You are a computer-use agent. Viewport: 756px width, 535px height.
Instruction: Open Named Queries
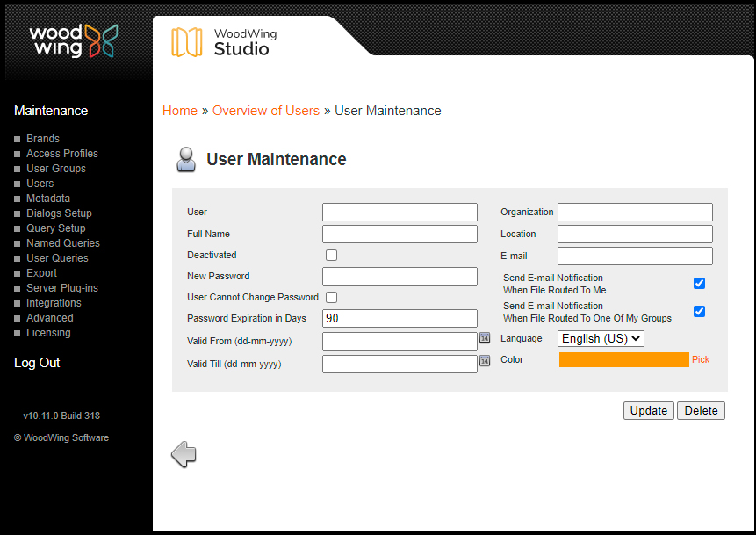(x=63, y=243)
